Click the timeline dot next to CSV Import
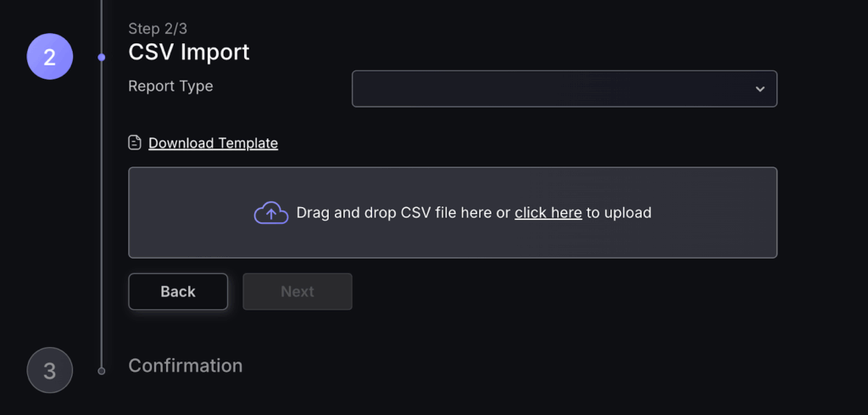 [x=102, y=58]
